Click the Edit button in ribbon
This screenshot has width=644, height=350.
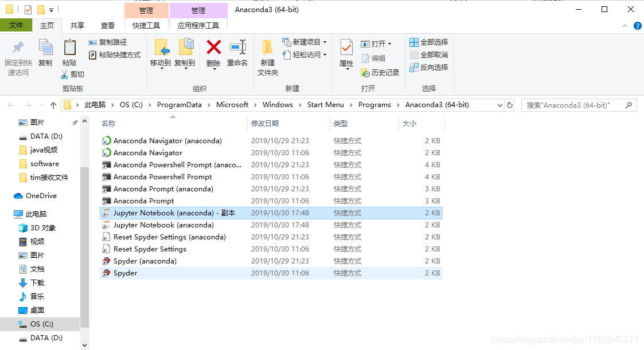pyautogui.click(x=373, y=58)
